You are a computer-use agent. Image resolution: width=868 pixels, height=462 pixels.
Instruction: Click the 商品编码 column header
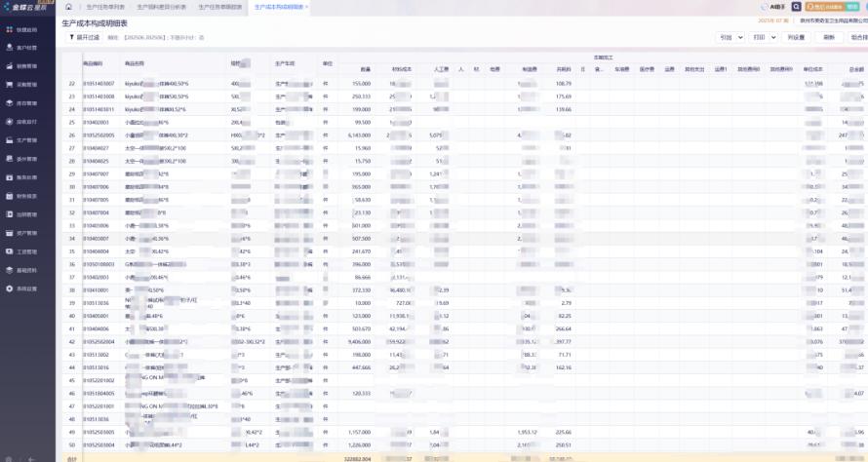tap(93, 63)
